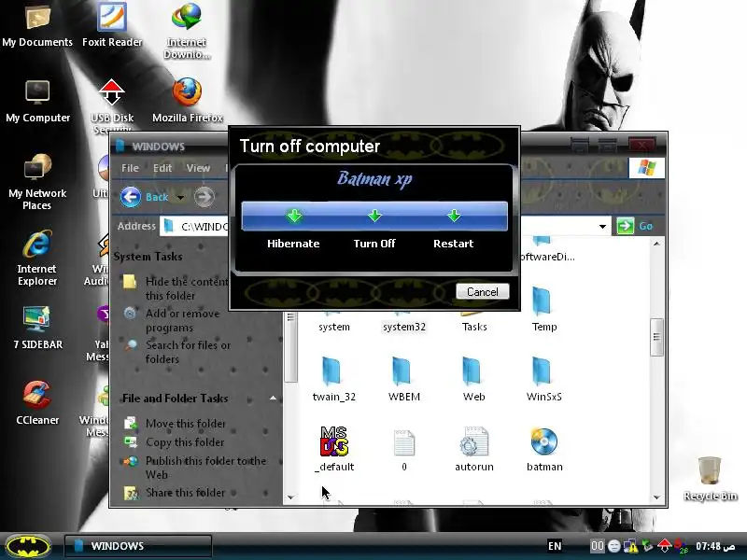The image size is (747, 560).
Task: Select the Turn Off green arrow
Action: click(x=375, y=217)
